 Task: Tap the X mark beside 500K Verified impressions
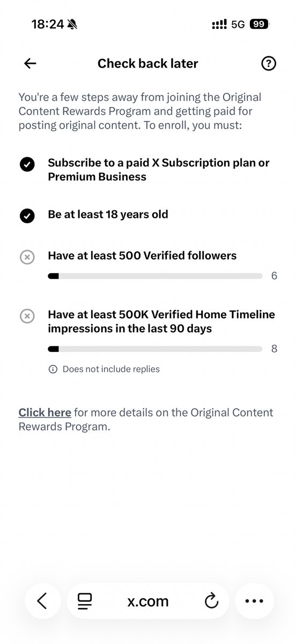(27, 316)
